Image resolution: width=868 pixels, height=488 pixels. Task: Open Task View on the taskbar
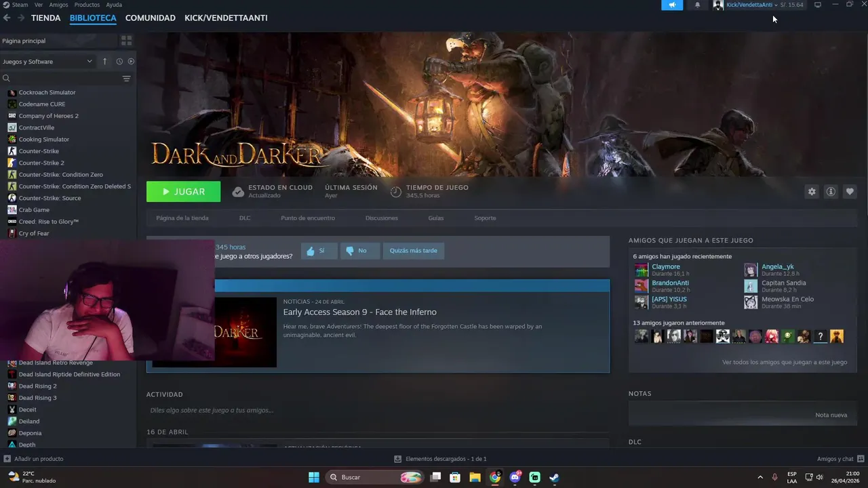click(x=436, y=477)
